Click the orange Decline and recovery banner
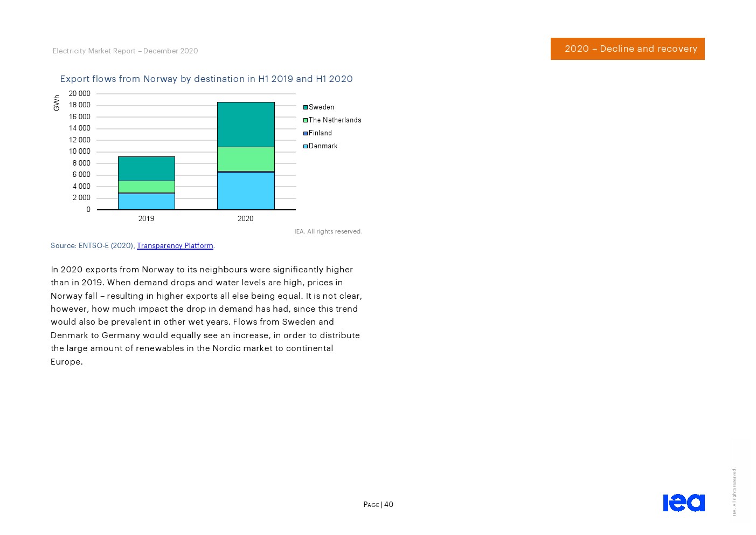Image resolution: width=756 pixels, height=535 pixels. click(627, 49)
